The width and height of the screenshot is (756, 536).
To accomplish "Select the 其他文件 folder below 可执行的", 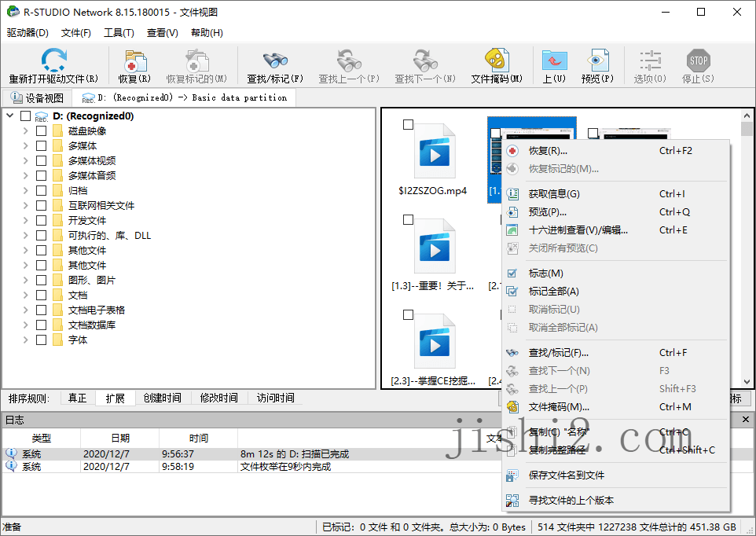I will click(x=87, y=250).
